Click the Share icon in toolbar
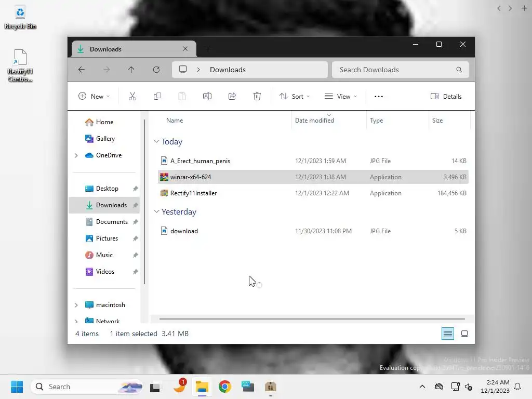This screenshot has height=399, width=532. (232, 96)
